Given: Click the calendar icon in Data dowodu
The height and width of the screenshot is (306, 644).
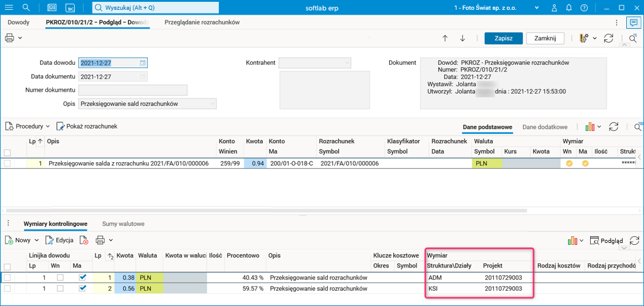Looking at the screenshot, I should tap(143, 63).
